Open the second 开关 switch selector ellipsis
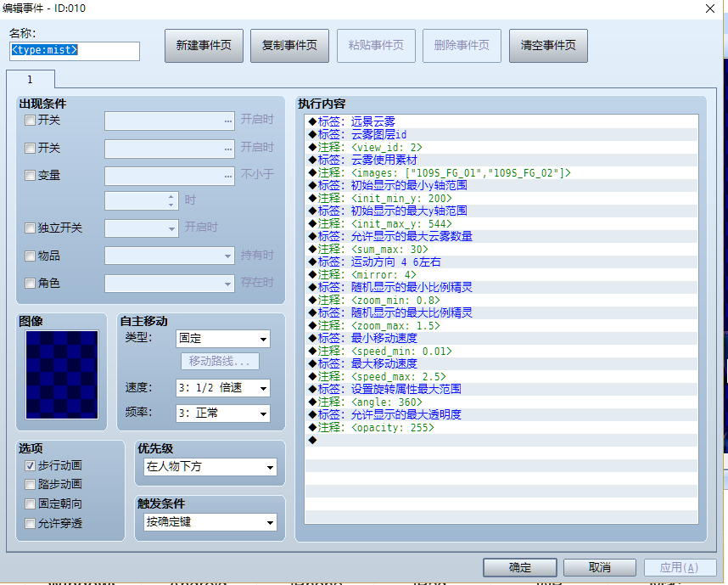Image resolution: width=728 pixels, height=585 pixels. click(x=227, y=149)
